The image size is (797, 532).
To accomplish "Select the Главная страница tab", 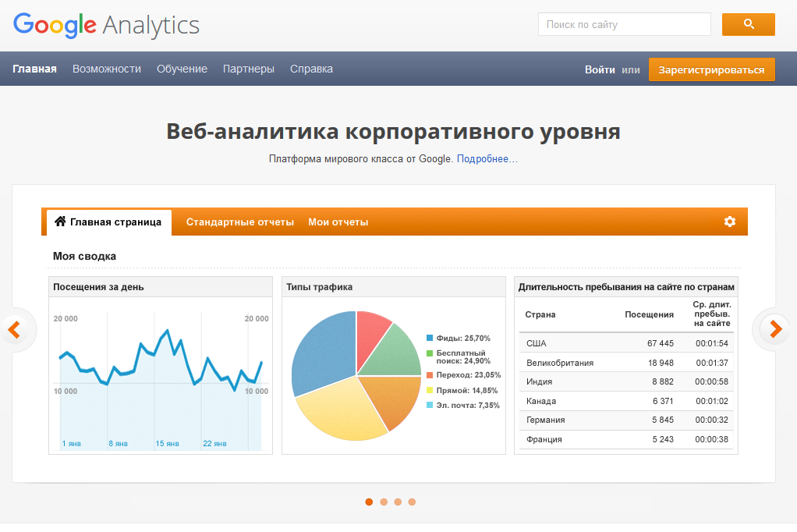I will click(109, 222).
